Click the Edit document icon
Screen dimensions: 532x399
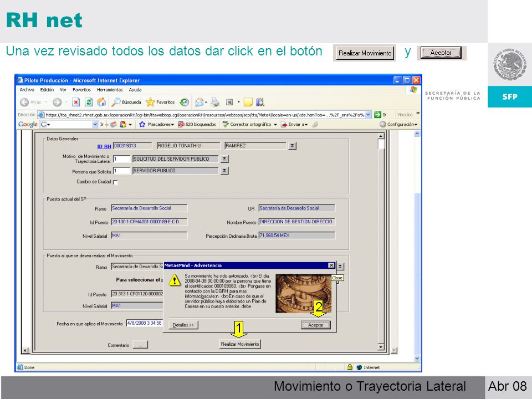click(229, 102)
